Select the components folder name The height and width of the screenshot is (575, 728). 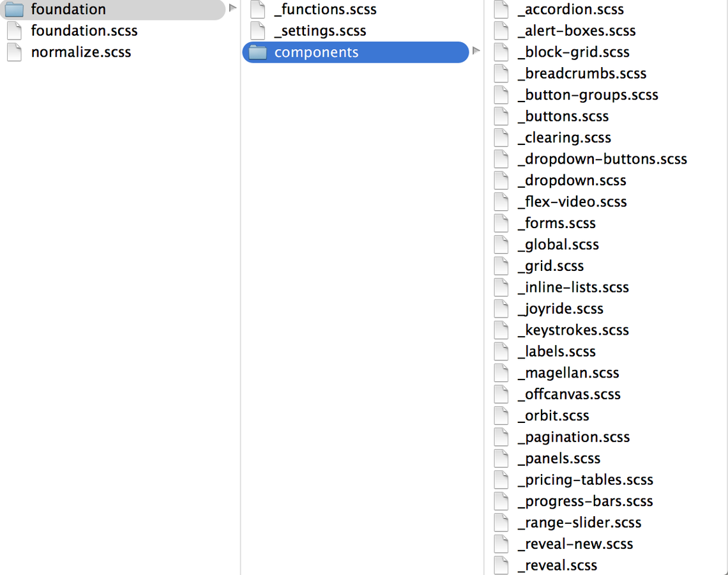click(x=317, y=52)
